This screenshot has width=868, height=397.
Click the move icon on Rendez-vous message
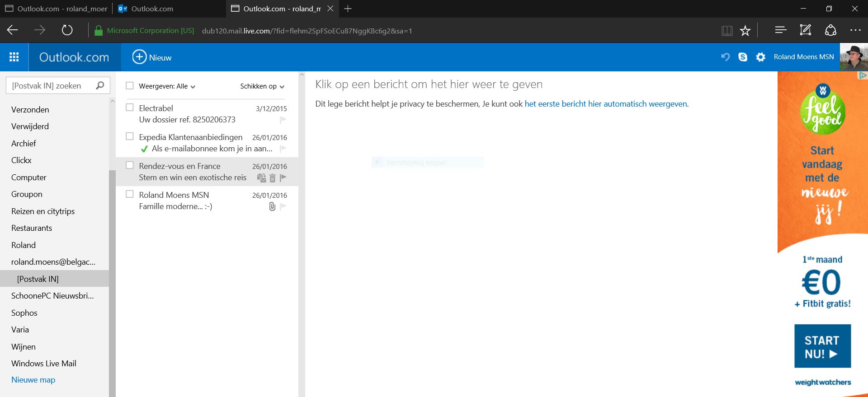tap(261, 177)
